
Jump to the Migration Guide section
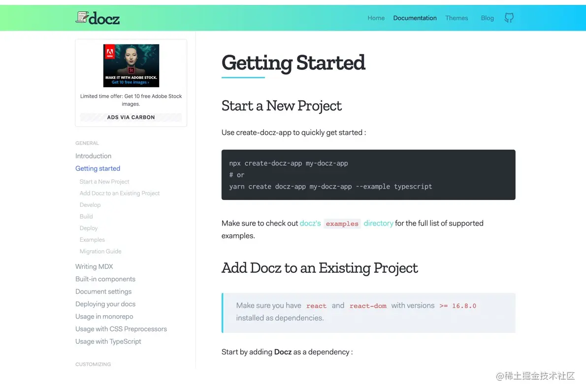click(100, 252)
